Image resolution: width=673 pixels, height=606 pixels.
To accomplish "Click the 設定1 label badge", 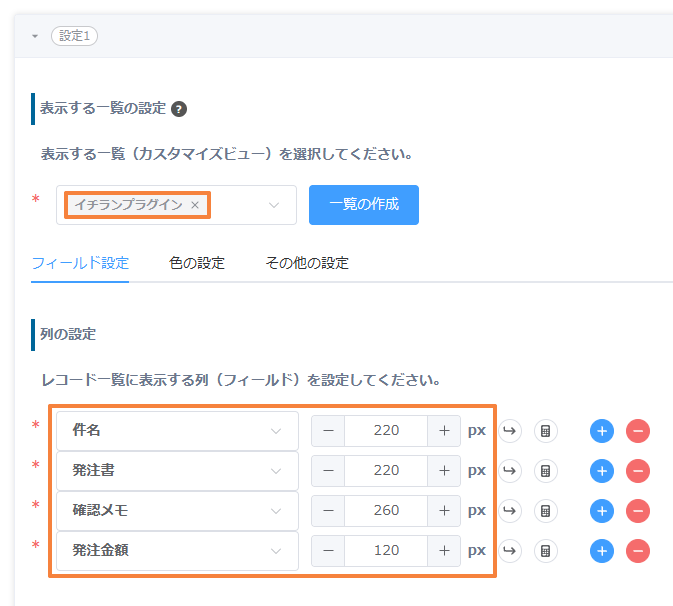I will point(74,36).
